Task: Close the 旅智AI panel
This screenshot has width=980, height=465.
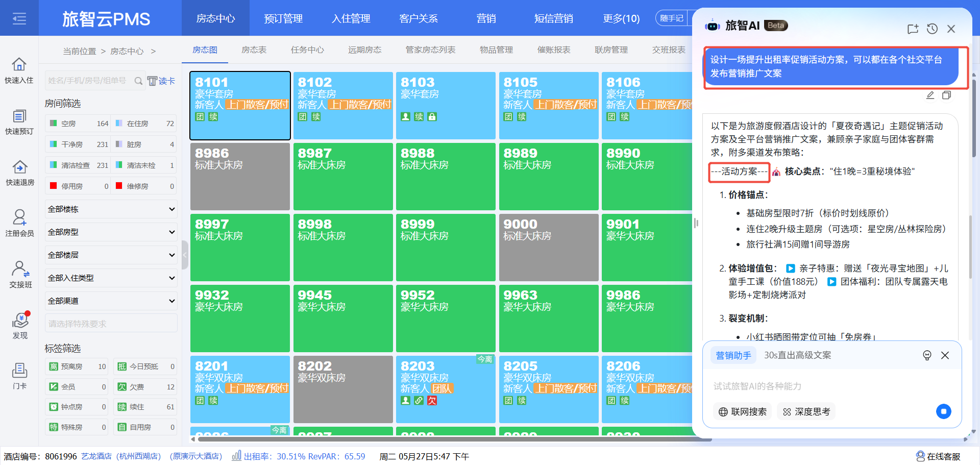Action: click(x=951, y=29)
